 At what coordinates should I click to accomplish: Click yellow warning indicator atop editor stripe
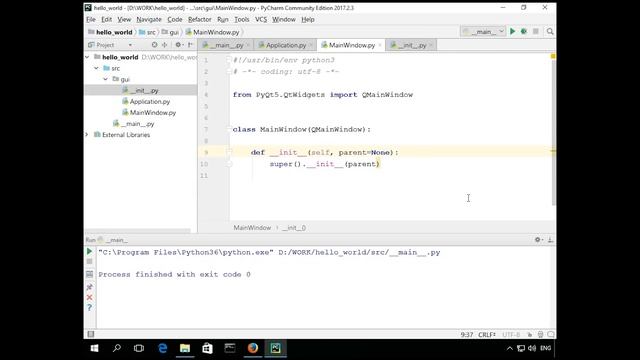pyautogui.click(x=553, y=56)
